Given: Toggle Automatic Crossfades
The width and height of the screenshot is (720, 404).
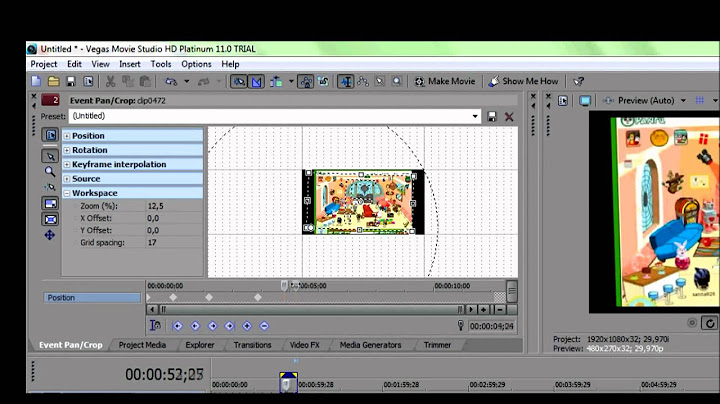Looking at the screenshot, I should [256, 81].
